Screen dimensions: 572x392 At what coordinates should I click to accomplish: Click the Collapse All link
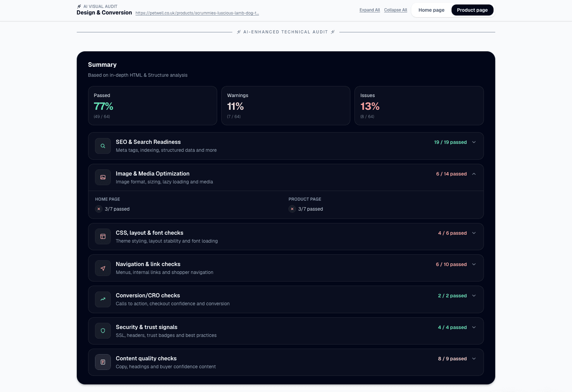395,10
